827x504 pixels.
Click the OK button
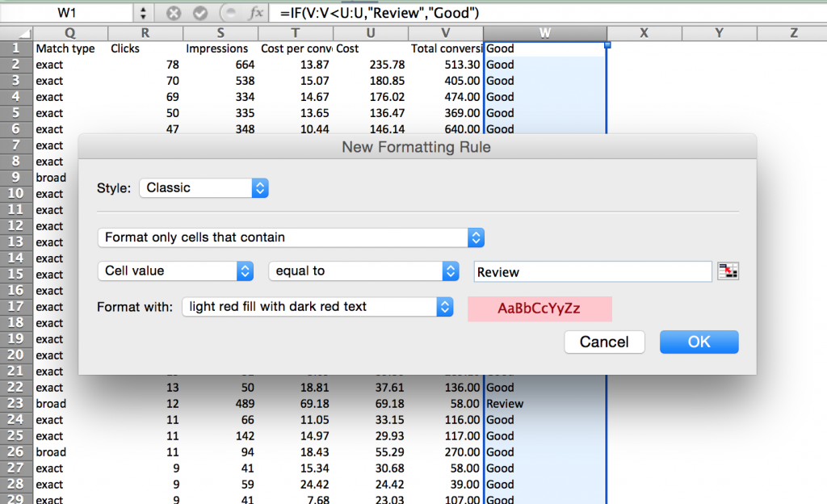click(699, 342)
